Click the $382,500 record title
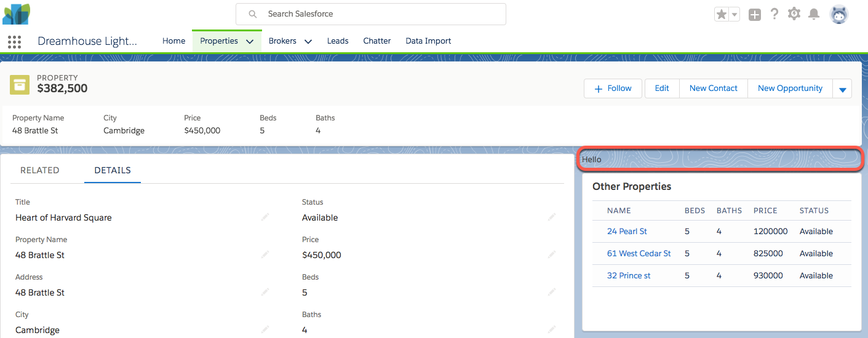 (x=62, y=88)
